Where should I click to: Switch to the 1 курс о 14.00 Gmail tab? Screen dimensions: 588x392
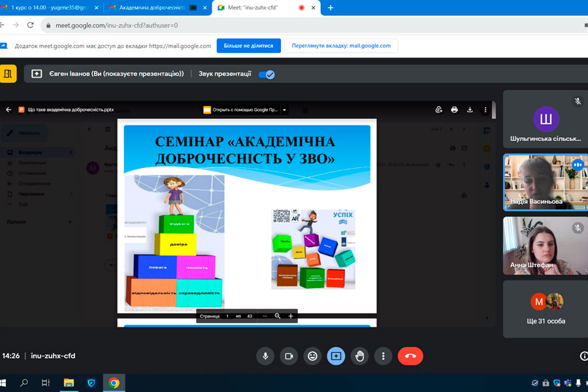[x=49, y=7]
